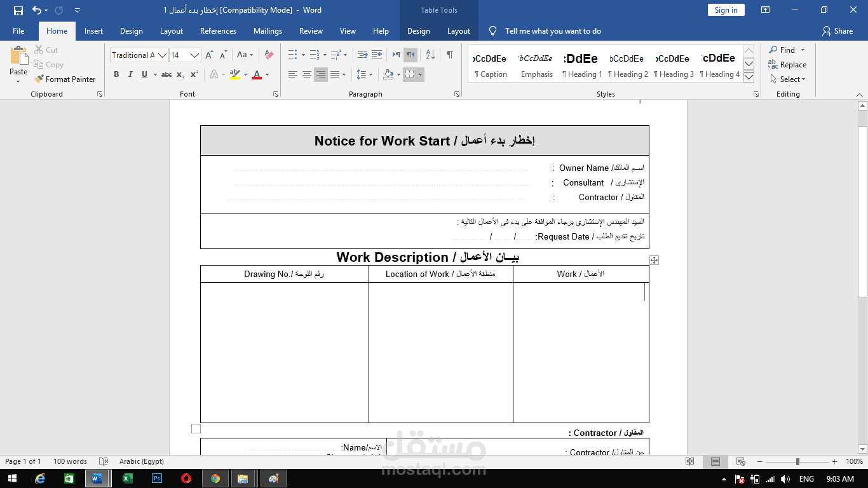868x488 pixels.
Task: Toggle strikethrough on the text
Action: click(166, 74)
